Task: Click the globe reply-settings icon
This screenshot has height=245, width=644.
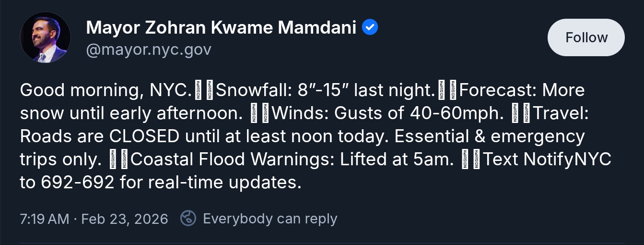Action: tap(188, 219)
